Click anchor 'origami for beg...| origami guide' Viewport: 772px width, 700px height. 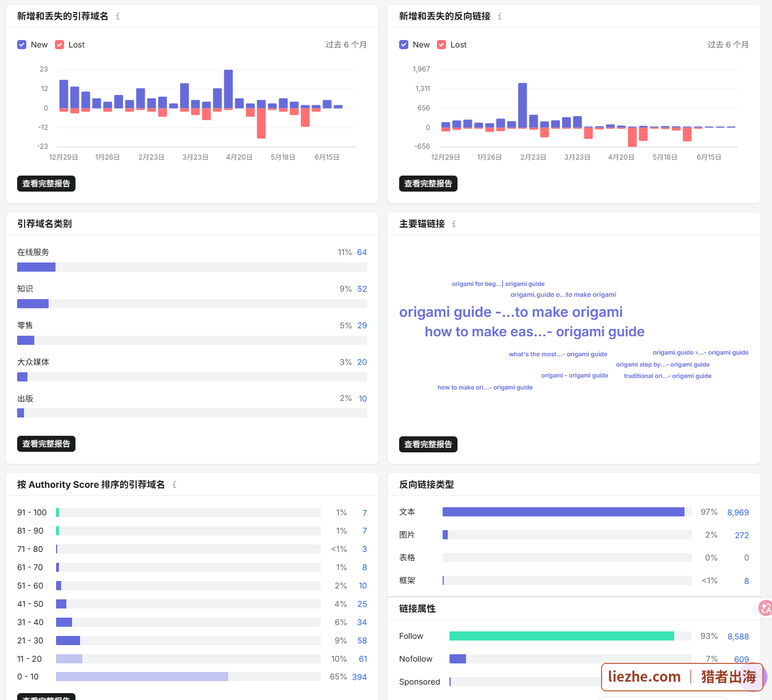tap(498, 284)
